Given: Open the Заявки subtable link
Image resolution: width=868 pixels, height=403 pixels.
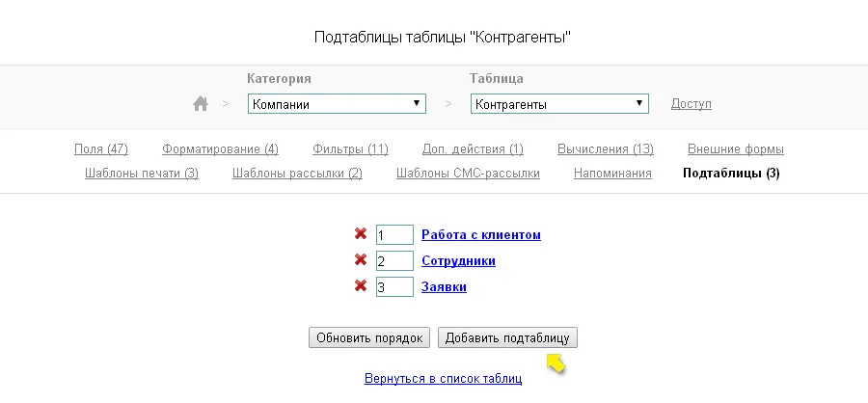Looking at the screenshot, I should pos(444,286).
